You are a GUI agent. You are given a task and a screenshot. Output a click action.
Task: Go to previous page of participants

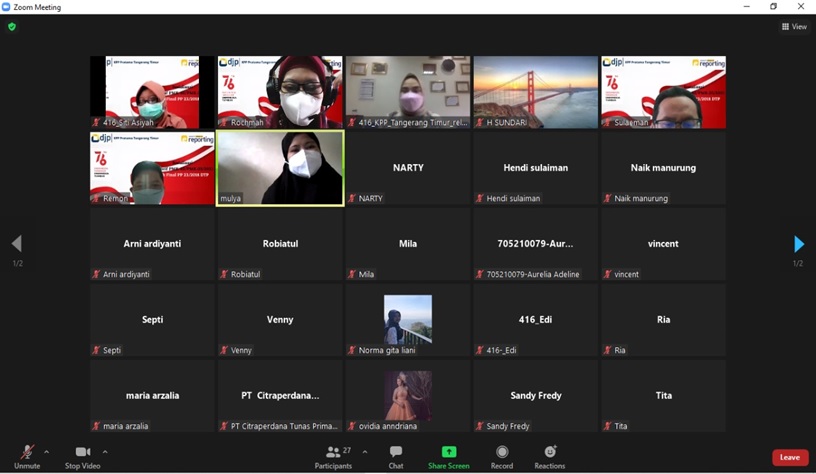[x=16, y=244]
